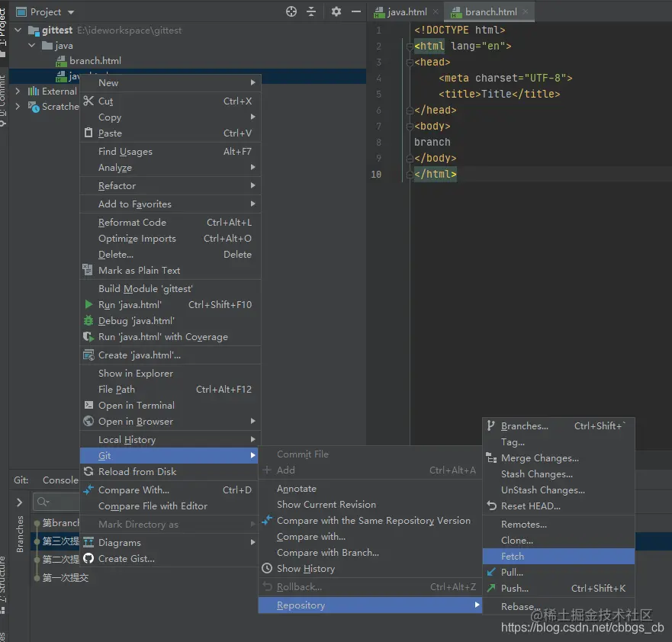Screen dimensions: 672x642
Task: Fold the body tag in editor gutter
Action: tap(410, 127)
